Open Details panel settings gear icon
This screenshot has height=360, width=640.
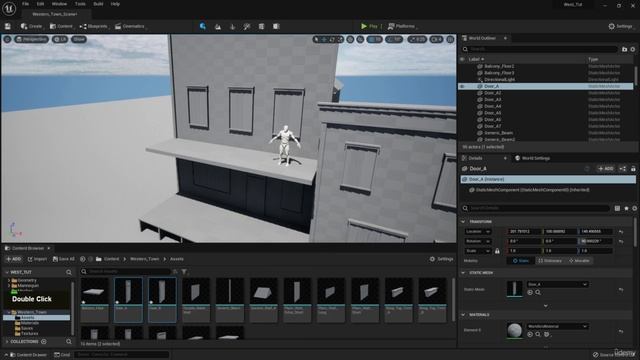coord(634,208)
